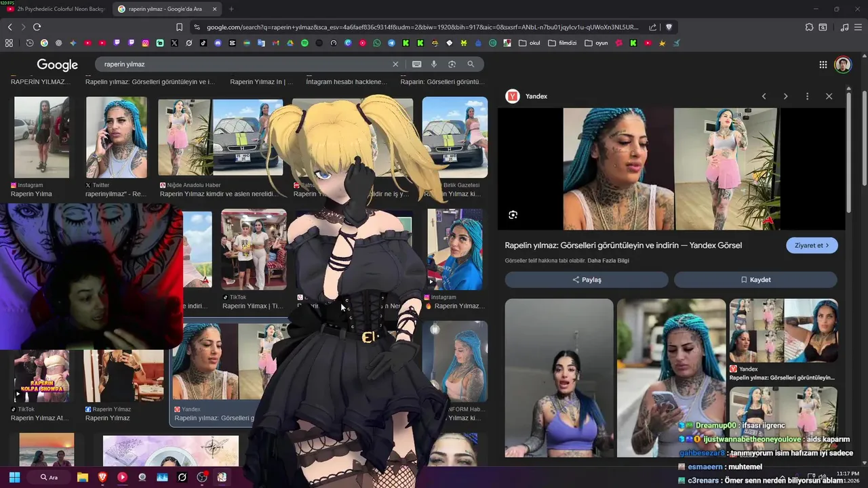Search inside image with the lens icon on the preview
Screen dimensions: 868x488
click(513, 215)
